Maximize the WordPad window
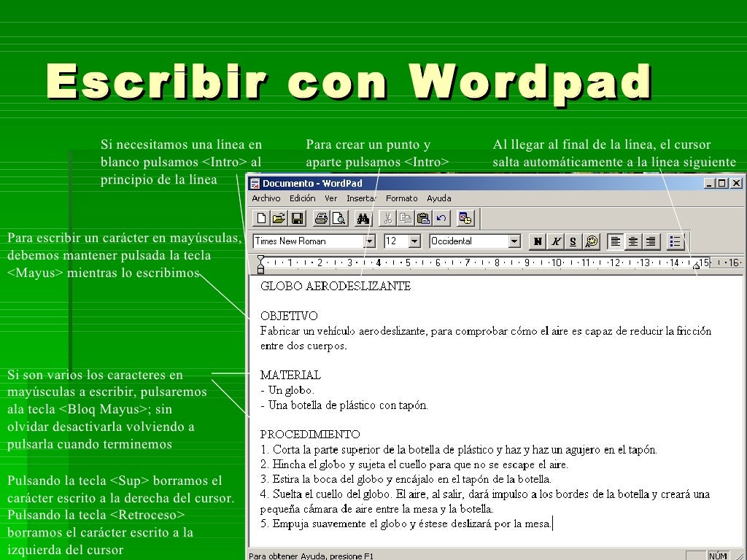 [722, 183]
